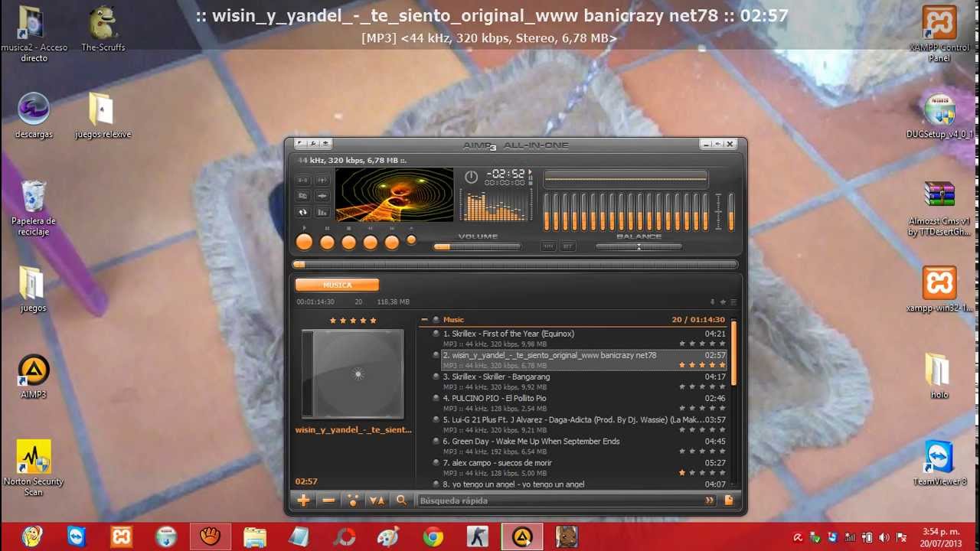Click the playlist header star icon
The image size is (980, 551).
point(723,302)
